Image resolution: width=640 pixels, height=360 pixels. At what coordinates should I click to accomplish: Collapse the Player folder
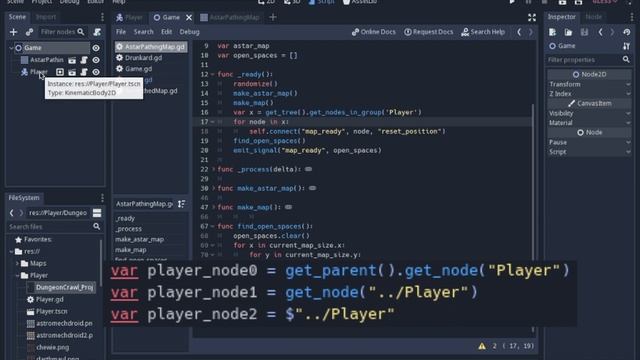pos(18,276)
